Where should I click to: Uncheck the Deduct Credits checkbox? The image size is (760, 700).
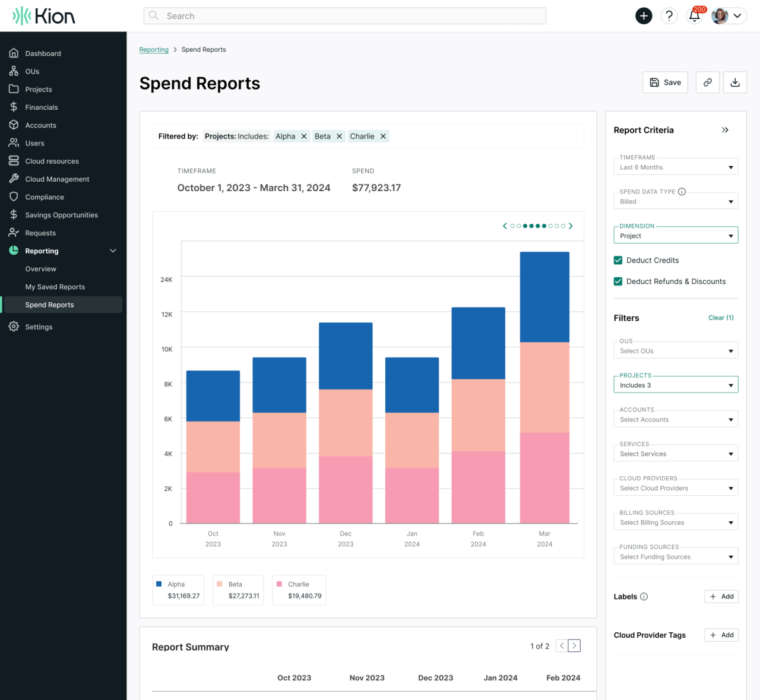pos(617,260)
